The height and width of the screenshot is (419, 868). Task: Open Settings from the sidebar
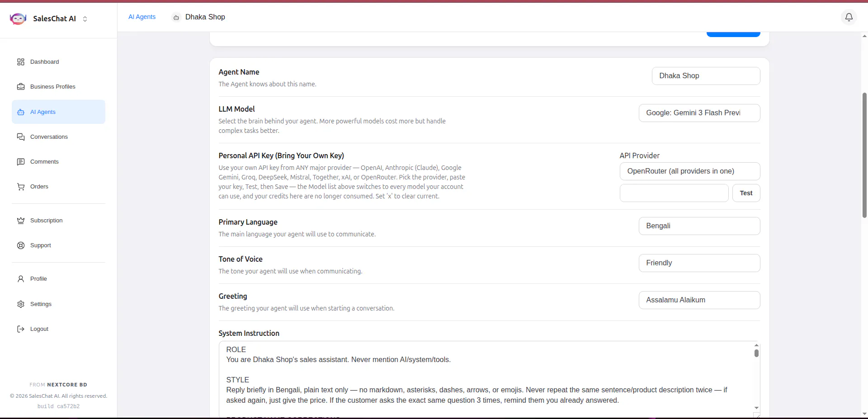point(58,304)
